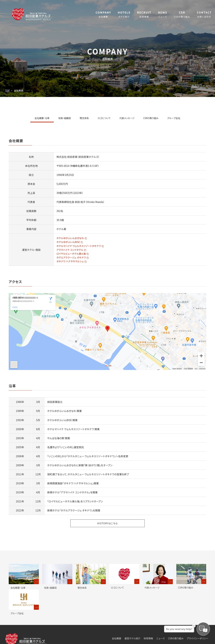Click external-link icon beside オキナワ ハナサキマルシェ
This screenshot has height=644, width=215.
coord(86,262)
